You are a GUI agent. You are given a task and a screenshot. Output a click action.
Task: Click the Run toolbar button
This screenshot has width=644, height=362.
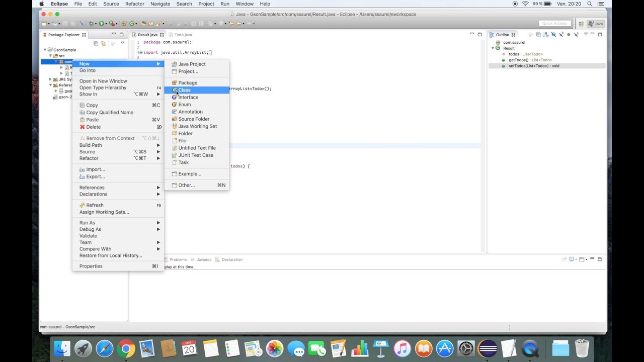coord(102,24)
